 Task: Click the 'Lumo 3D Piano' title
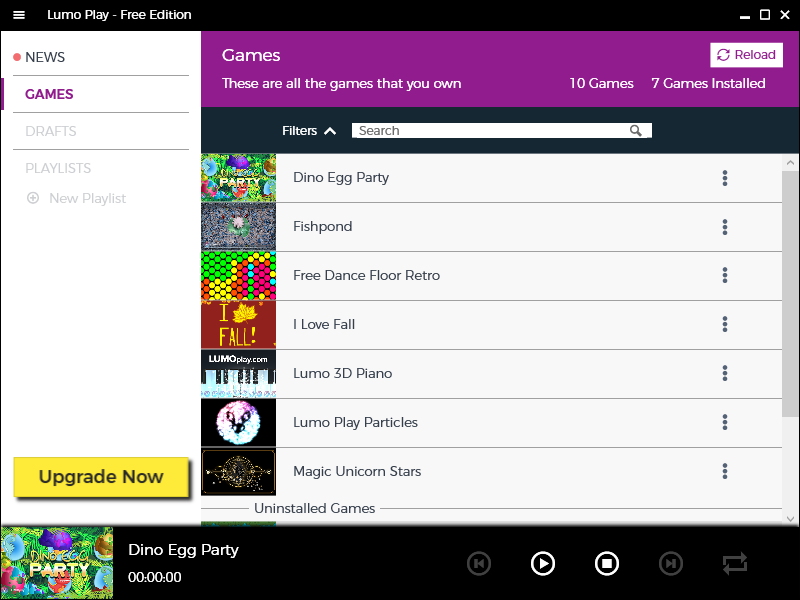coord(342,373)
